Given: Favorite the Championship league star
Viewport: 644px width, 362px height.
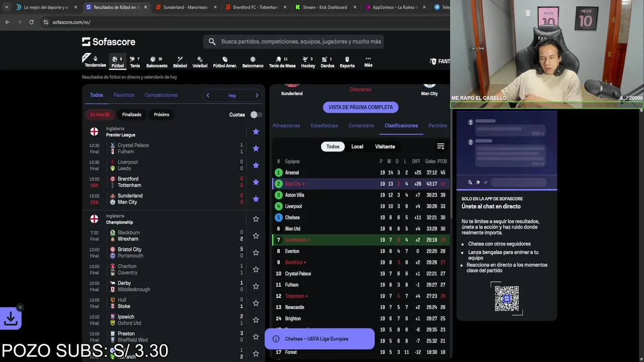Looking at the screenshot, I should 256,219.
